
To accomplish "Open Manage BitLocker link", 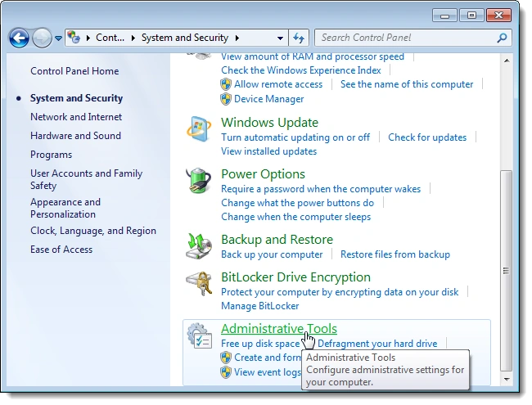I will point(260,306).
